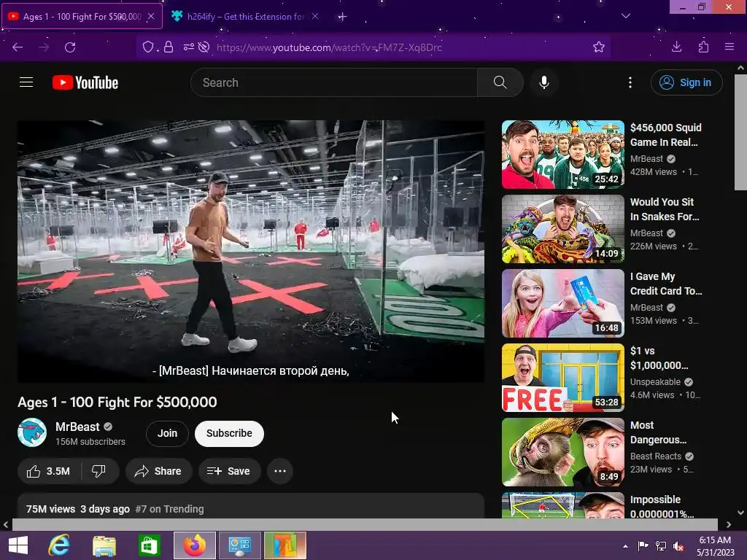Open the MrBeast channel name link
Image resolution: width=747 pixels, height=560 pixels.
click(x=77, y=427)
